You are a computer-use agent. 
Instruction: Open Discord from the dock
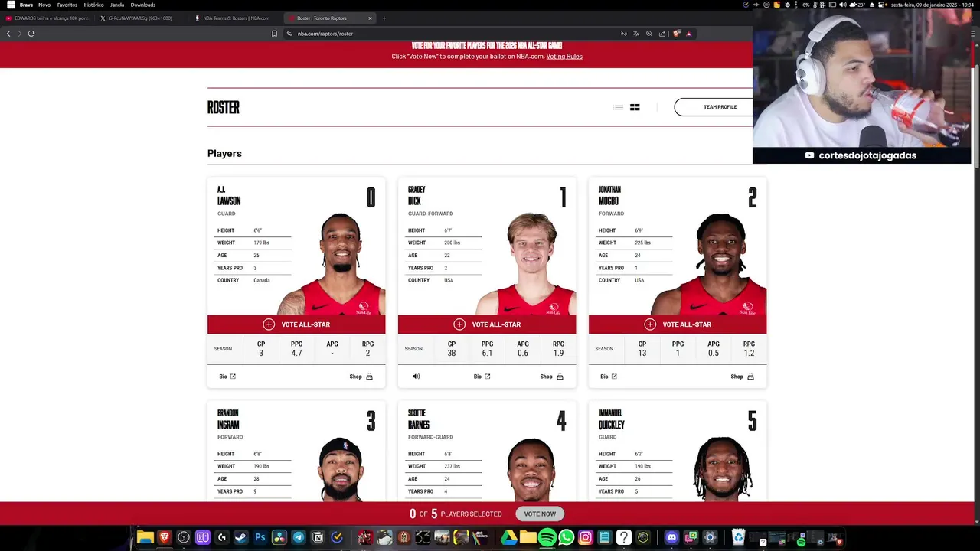(671, 537)
